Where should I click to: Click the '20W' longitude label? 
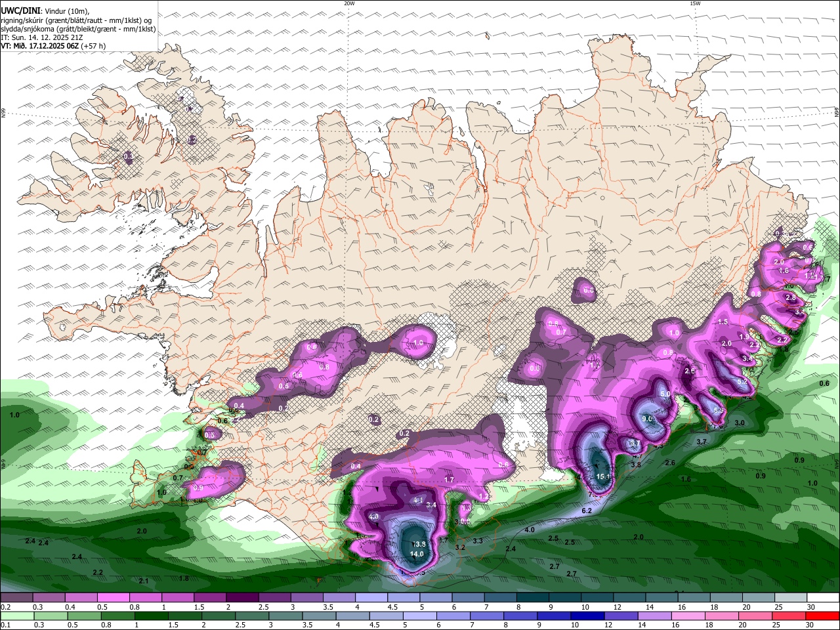point(349,3)
